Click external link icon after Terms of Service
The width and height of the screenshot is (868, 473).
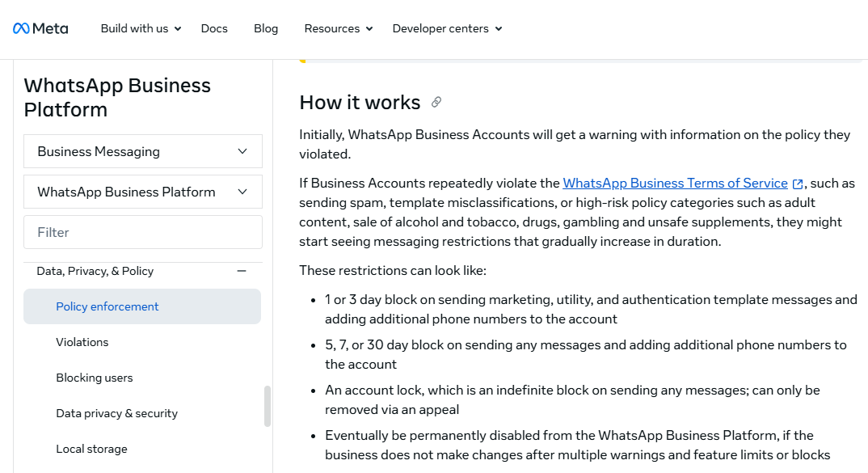[798, 184]
